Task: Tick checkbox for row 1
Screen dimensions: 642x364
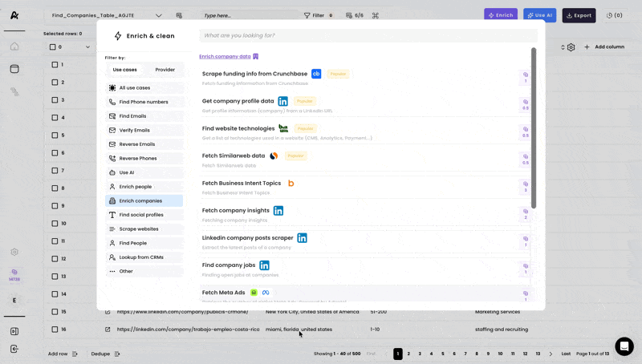Action: 55,65
